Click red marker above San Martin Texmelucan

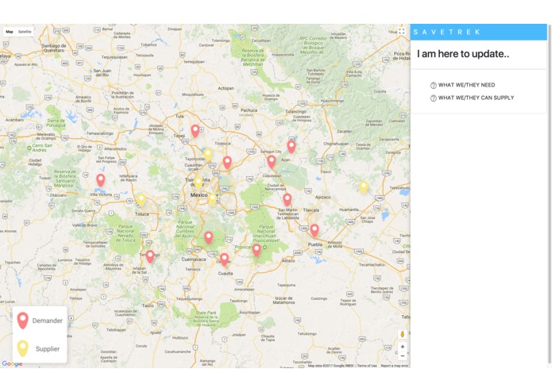click(x=288, y=199)
